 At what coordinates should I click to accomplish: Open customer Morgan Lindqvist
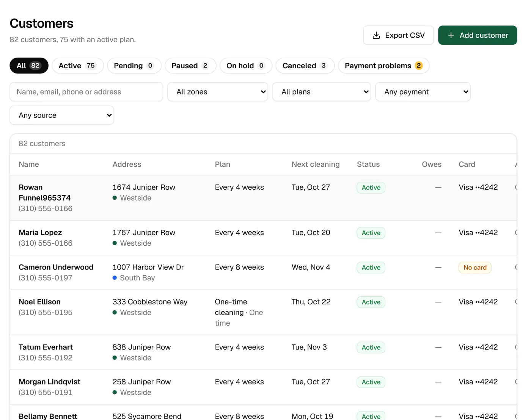(50, 382)
